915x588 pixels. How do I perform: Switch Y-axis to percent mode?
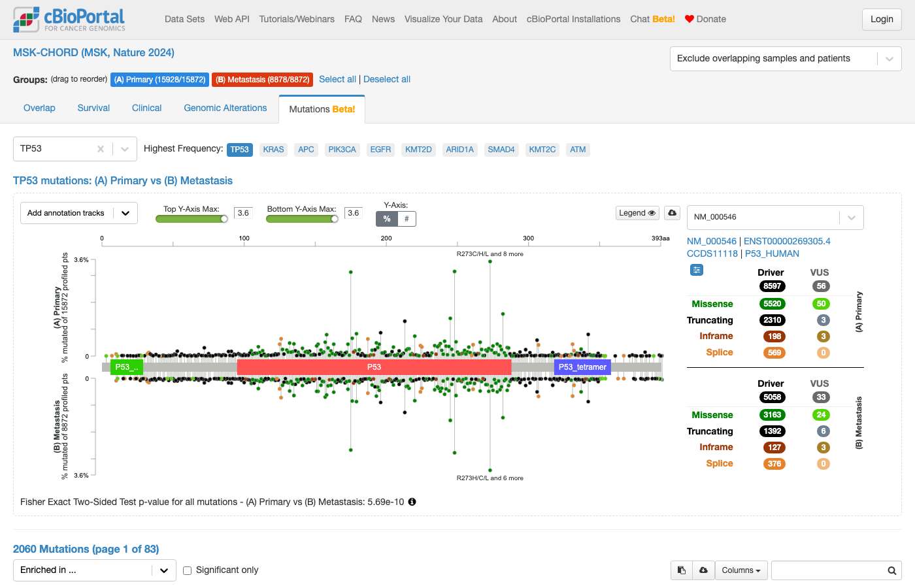coord(387,219)
